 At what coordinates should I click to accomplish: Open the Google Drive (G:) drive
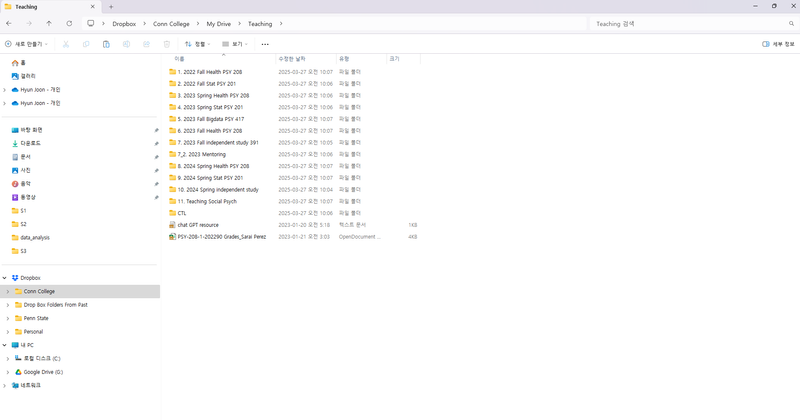tap(43, 371)
